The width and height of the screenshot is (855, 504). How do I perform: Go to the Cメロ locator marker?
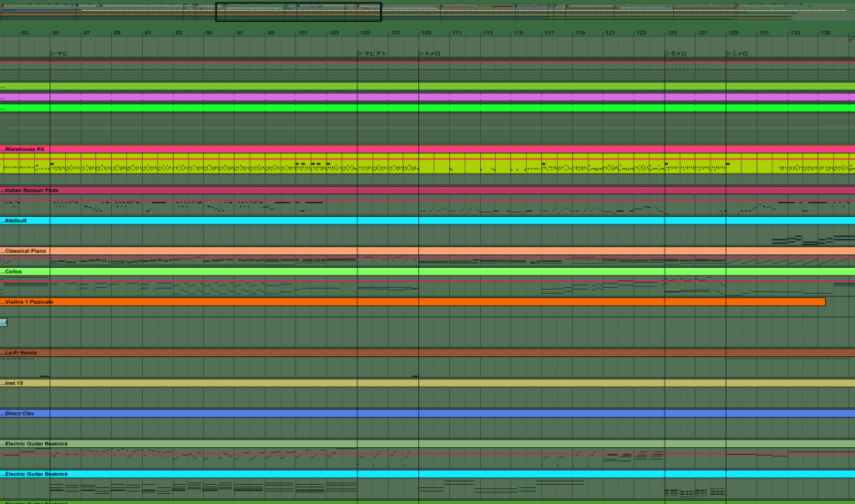(x=729, y=53)
